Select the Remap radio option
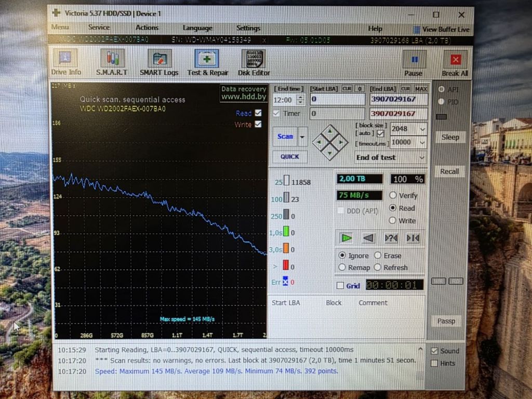The width and height of the screenshot is (532, 399). 342,268
